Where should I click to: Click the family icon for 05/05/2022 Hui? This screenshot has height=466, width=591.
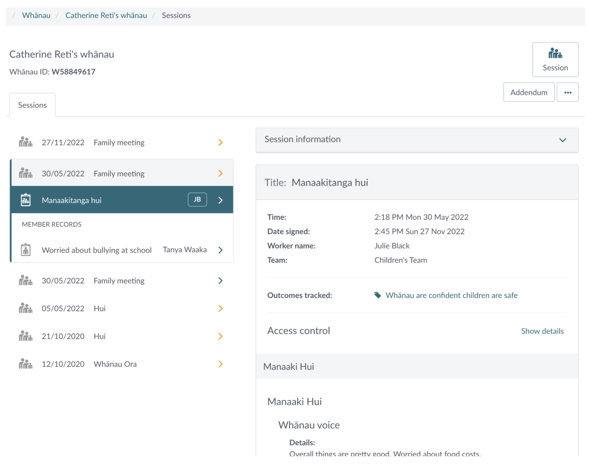(x=26, y=308)
